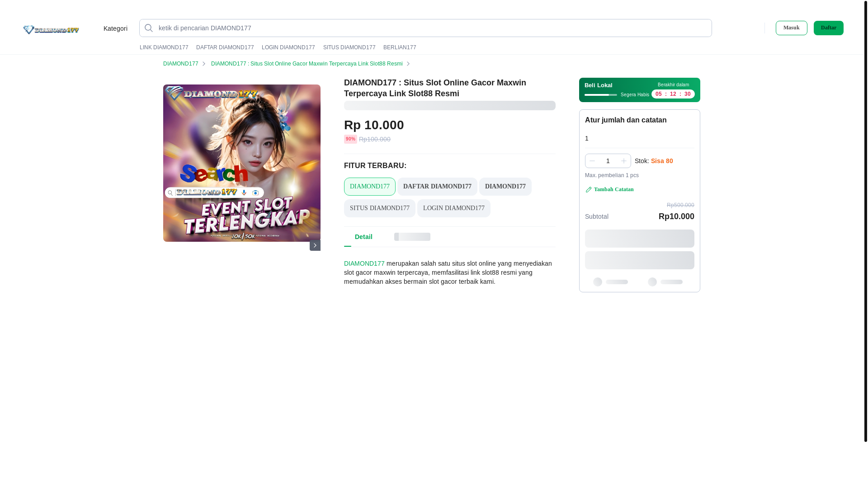Viewport: 868px width, 488px height.
Task: Open the BERLIAN177 header link
Action: (400, 47)
